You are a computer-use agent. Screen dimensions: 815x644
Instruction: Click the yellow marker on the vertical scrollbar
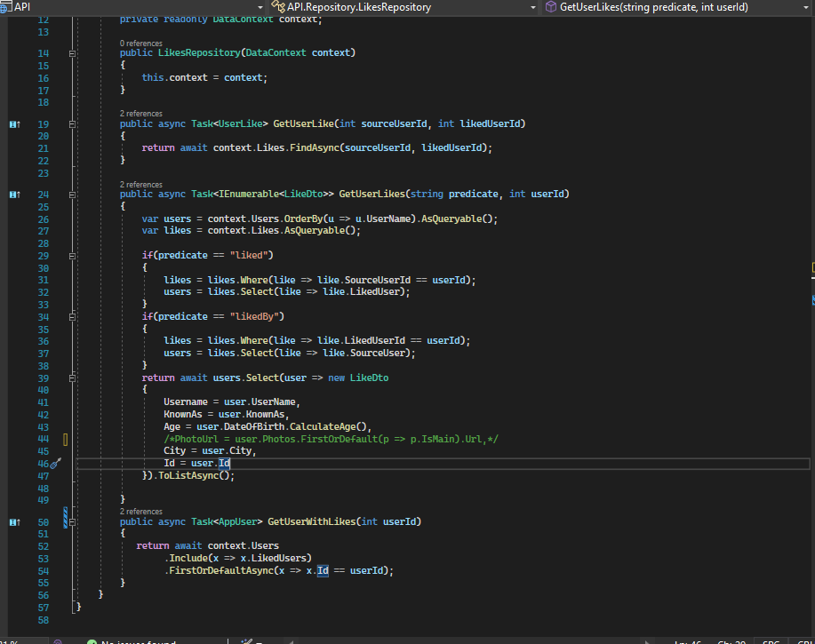812,266
